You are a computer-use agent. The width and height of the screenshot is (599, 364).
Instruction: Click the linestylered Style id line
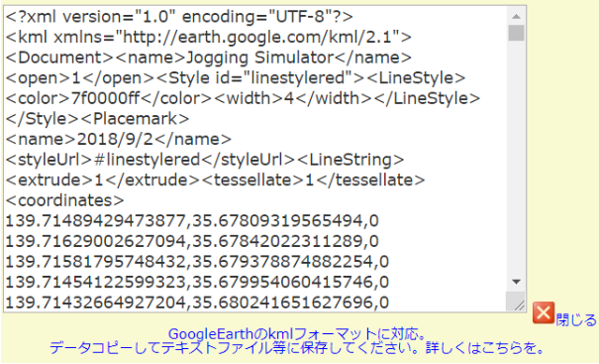coord(235,78)
